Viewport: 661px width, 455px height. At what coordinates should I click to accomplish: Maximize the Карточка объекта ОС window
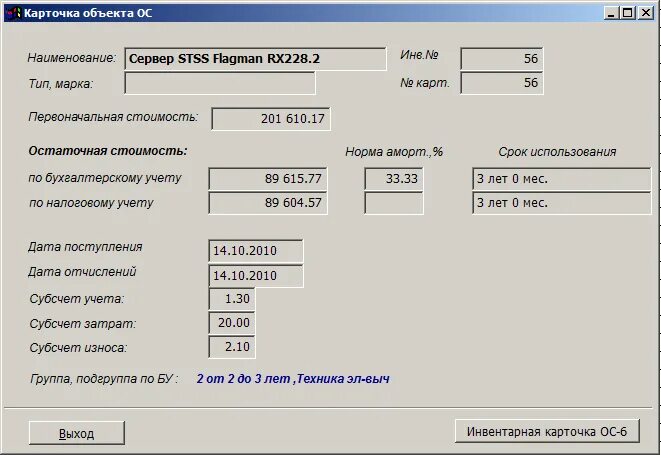coord(627,13)
